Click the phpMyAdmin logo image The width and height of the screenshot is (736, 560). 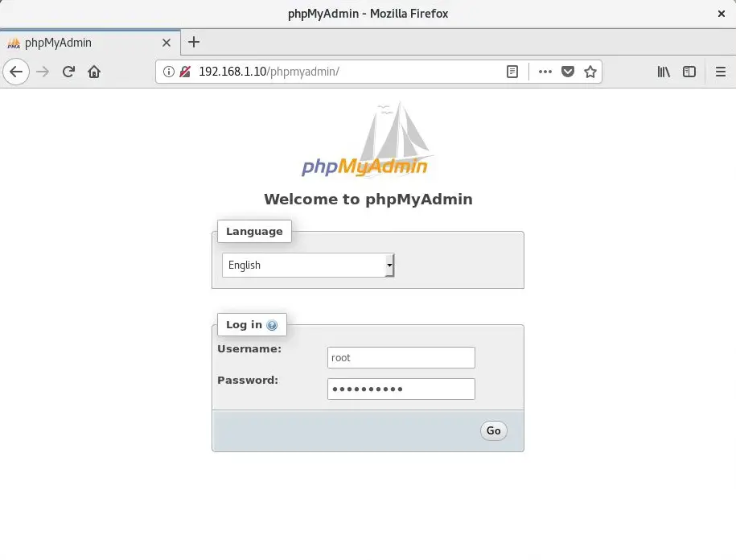pos(367,139)
